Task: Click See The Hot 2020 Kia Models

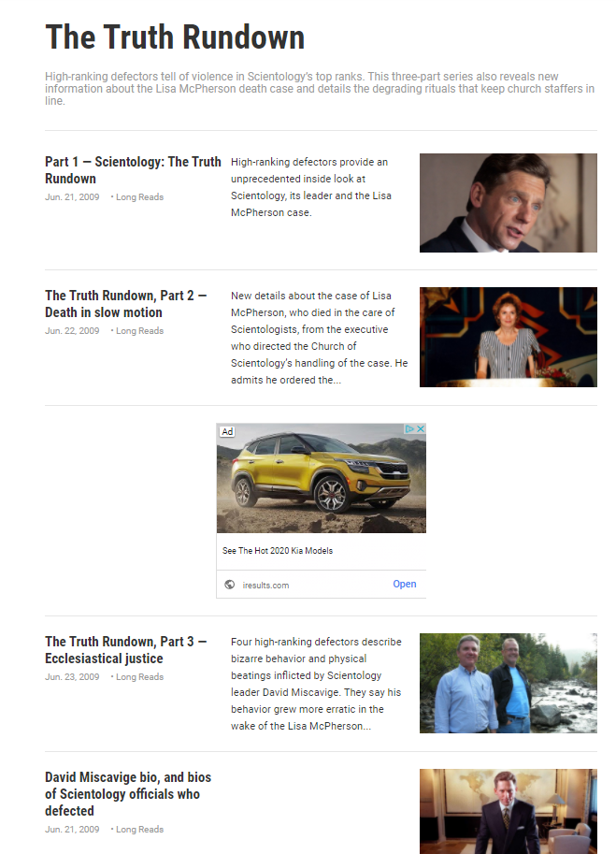Action: [x=278, y=551]
